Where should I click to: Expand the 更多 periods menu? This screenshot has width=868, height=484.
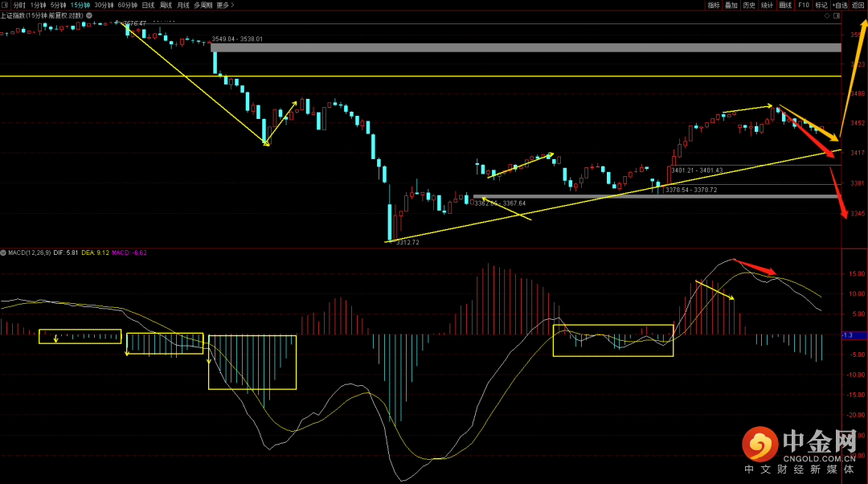[225, 5]
